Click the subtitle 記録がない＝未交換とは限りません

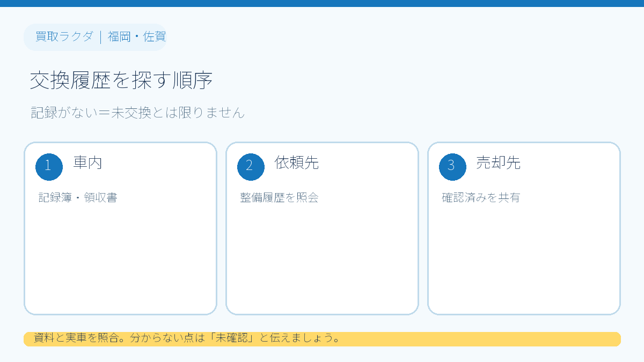138,113
